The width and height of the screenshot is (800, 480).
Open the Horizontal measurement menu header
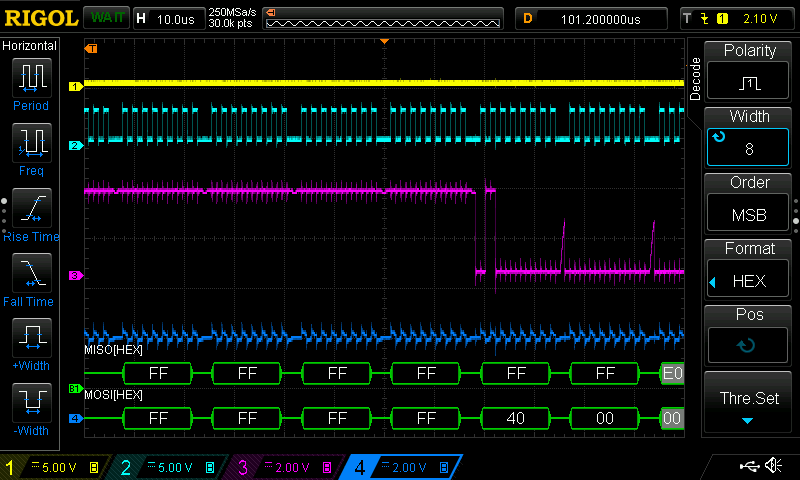(x=30, y=46)
